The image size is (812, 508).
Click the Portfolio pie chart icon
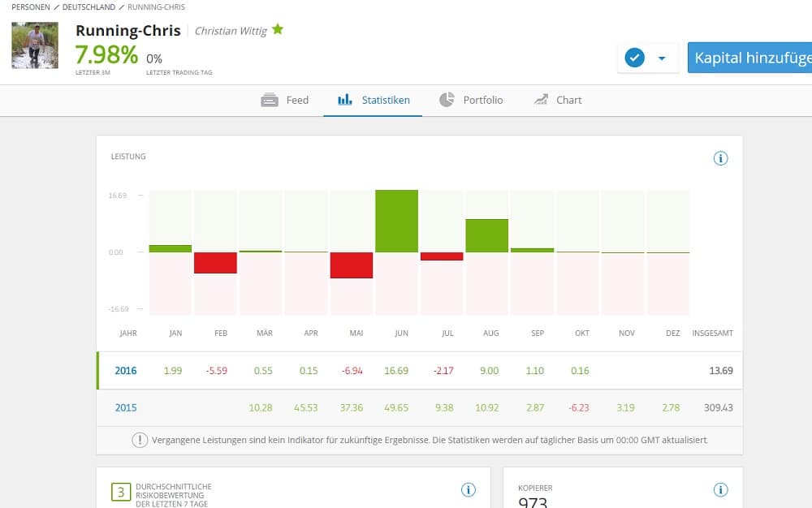click(x=447, y=100)
